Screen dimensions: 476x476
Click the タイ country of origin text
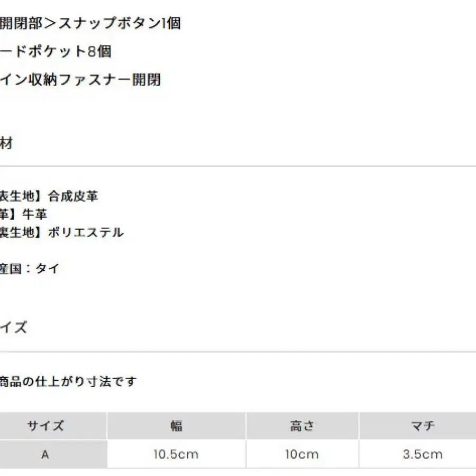point(47,269)
